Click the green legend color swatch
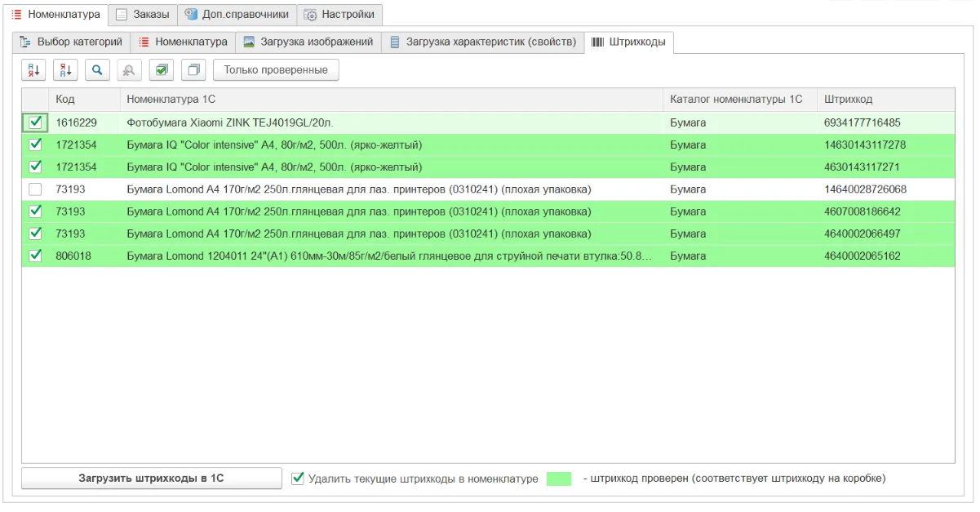Screen dimensions: 980x512 (559, 479)
